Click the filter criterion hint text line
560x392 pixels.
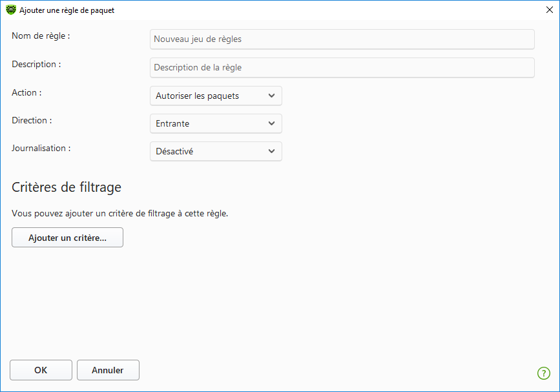(x=119, y=213)
